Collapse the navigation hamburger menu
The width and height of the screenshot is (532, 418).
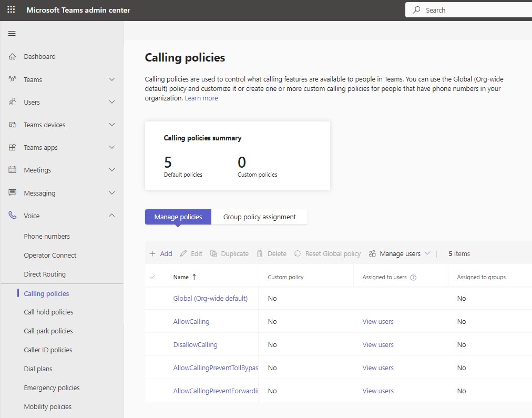tap(12, 33)
